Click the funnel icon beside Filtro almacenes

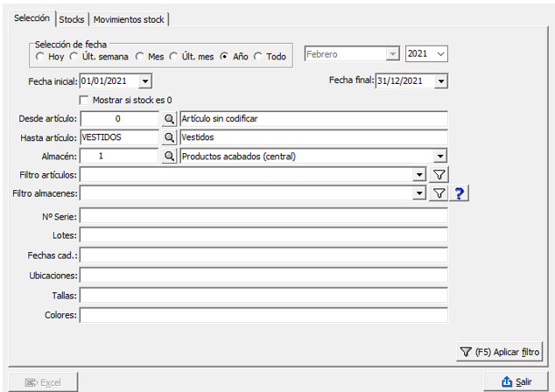439,193
